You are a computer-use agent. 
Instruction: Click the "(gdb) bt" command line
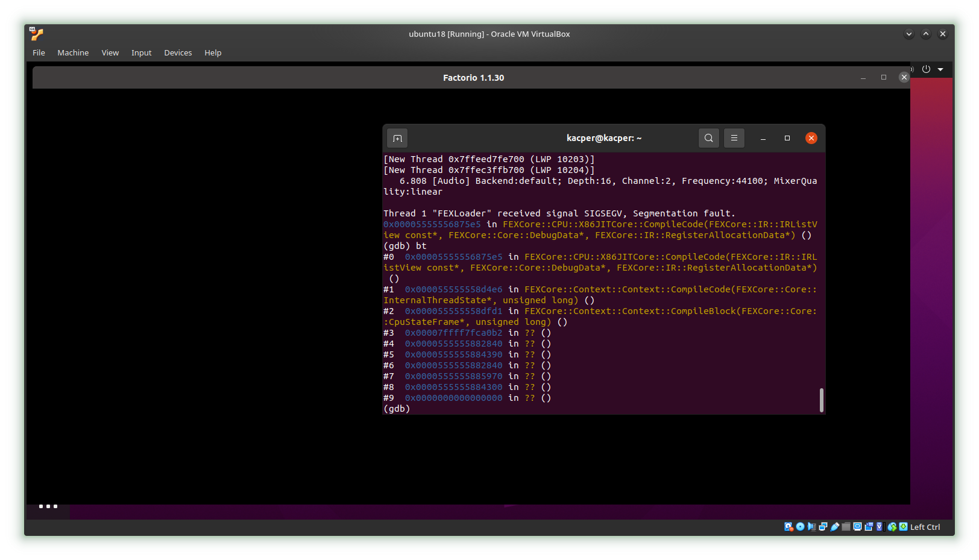point(405,246)
